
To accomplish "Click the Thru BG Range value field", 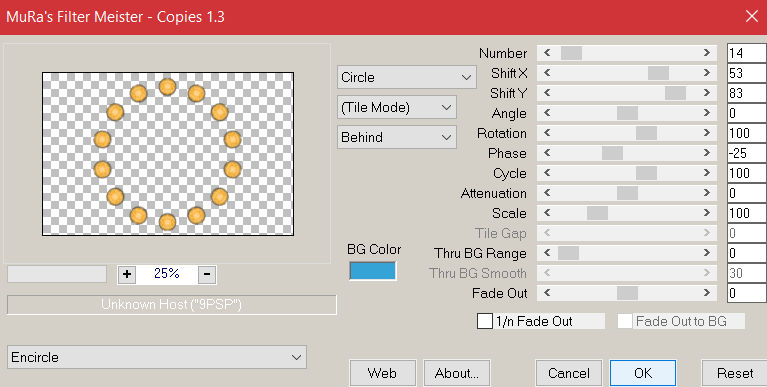I will [747, 253].
